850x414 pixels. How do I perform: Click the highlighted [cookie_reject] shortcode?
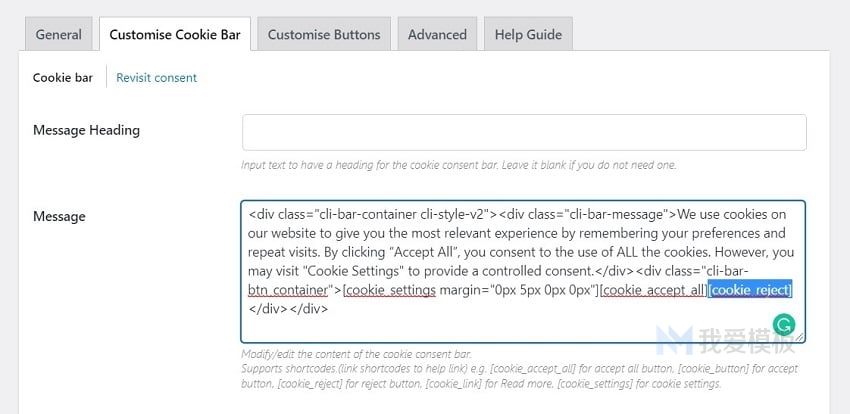coord(750,290)
